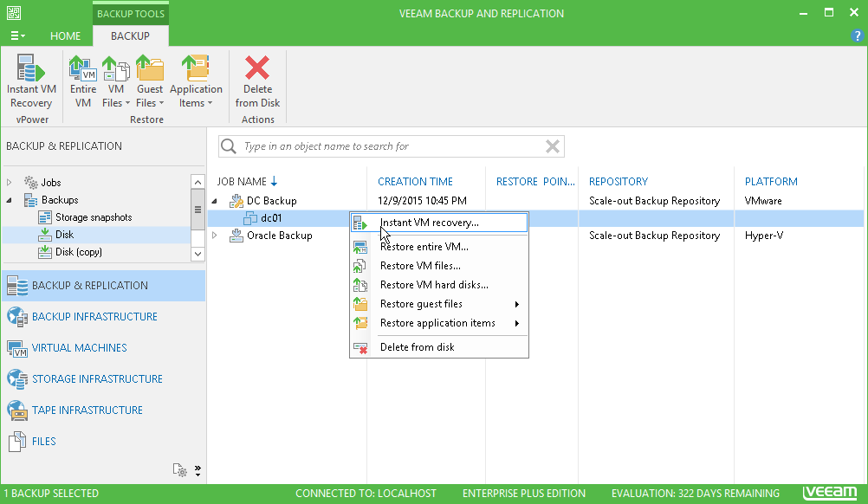Choose Delete from disk menu entry
The width and height of the screenshot is (868, 504).
[417, 347]
